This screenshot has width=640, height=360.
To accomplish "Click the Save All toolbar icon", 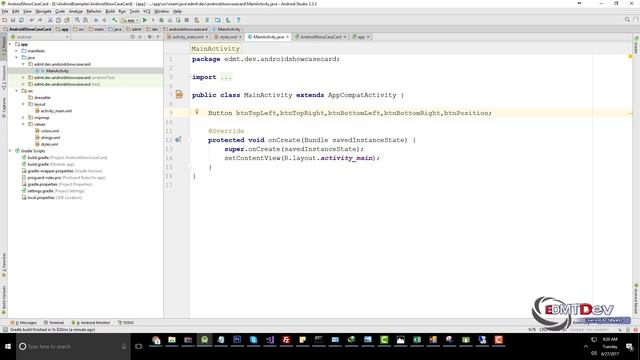I will point(13,20).
